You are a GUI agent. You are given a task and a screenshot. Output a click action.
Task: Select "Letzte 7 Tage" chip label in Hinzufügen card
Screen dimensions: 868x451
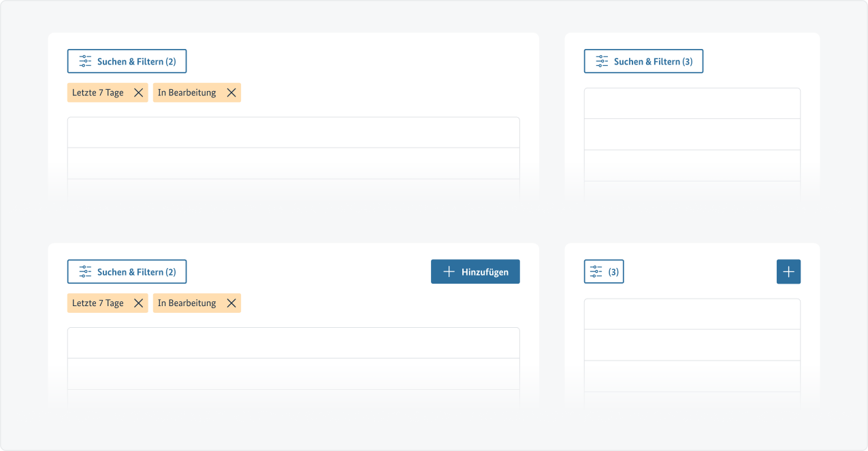pos(98,303)
